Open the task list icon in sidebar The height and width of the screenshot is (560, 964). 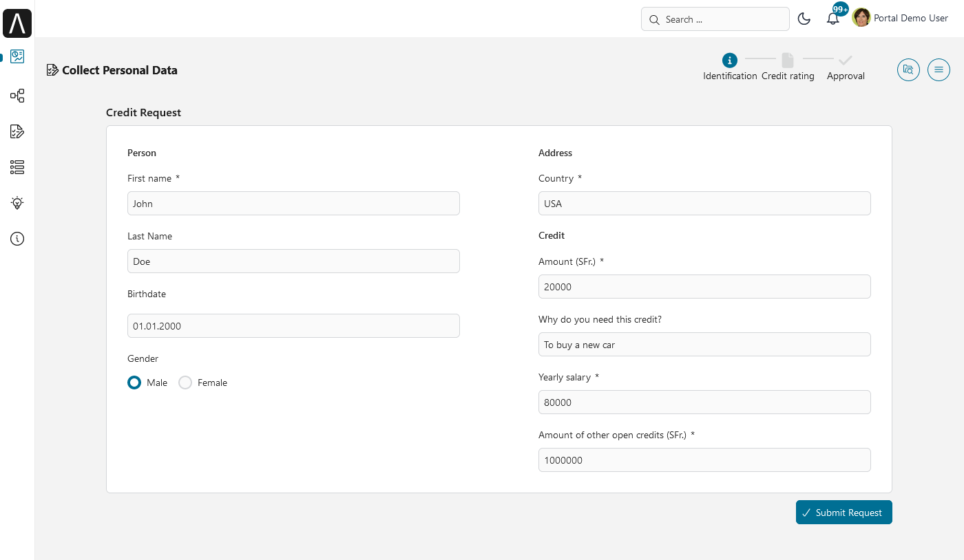[x=17, y=131]
